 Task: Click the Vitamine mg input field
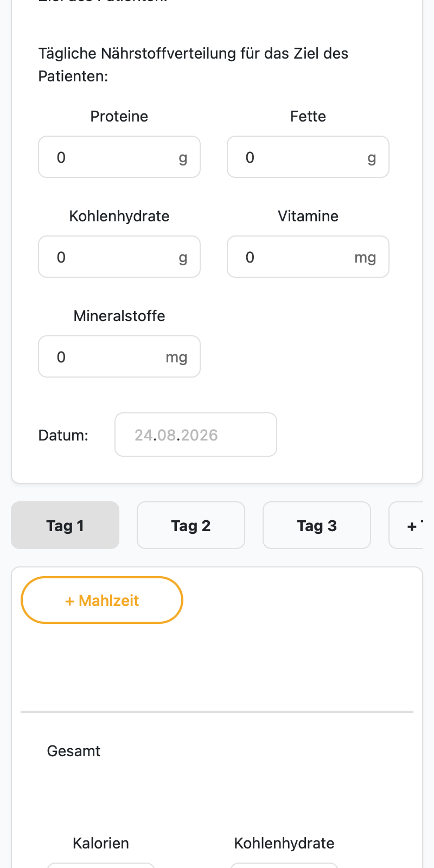(x=308, y=257)
